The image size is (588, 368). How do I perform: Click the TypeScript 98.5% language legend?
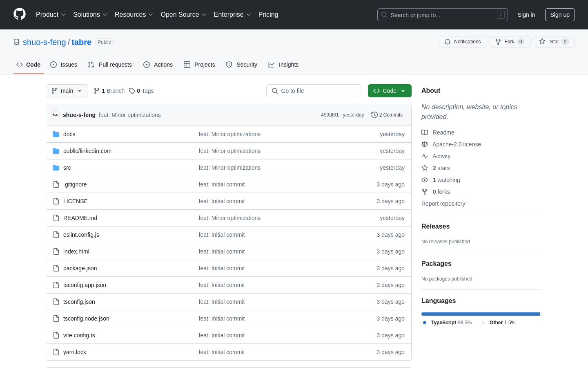coord(448,323)
